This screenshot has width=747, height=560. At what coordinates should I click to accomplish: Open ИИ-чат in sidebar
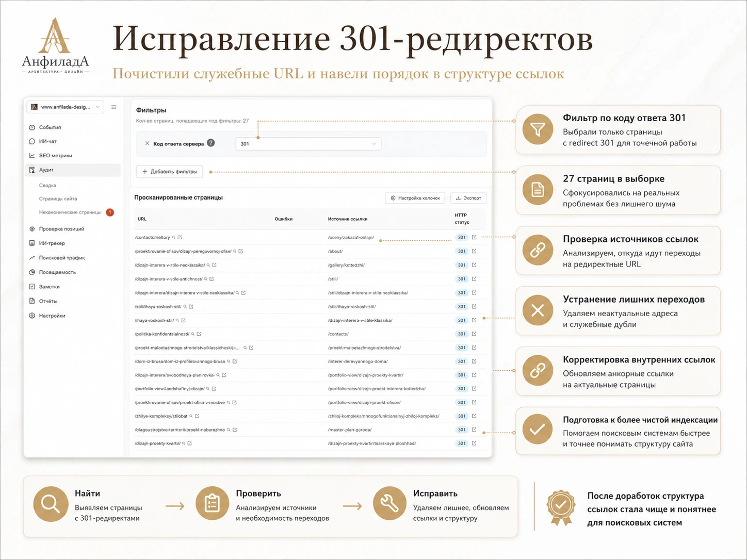(48, 141)
